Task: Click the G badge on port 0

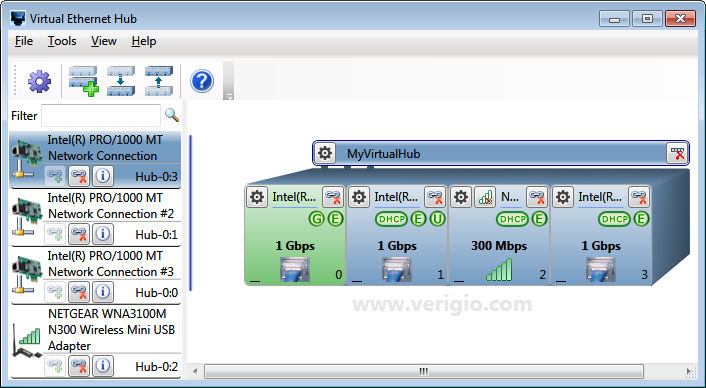Action: (317, 219)
